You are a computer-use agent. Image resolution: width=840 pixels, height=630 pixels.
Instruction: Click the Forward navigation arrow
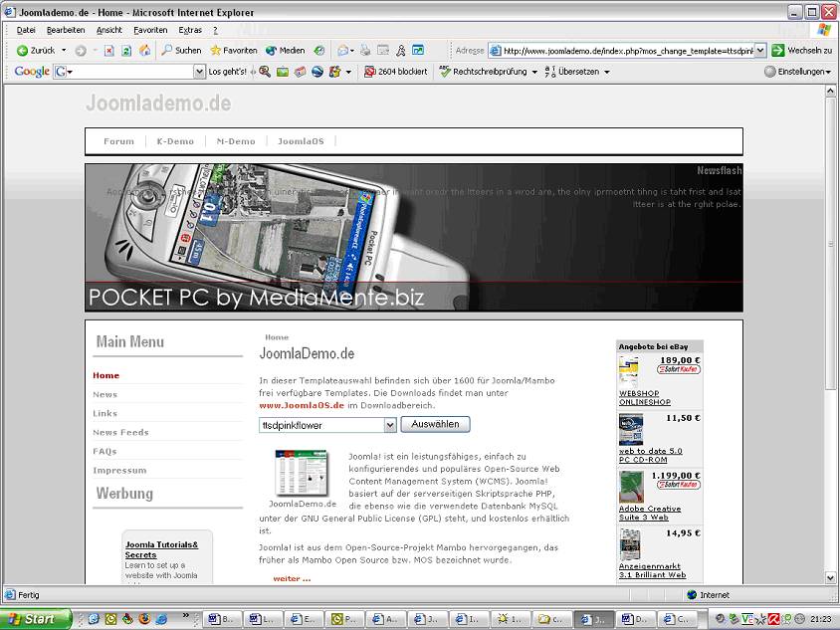coord(81,51)
